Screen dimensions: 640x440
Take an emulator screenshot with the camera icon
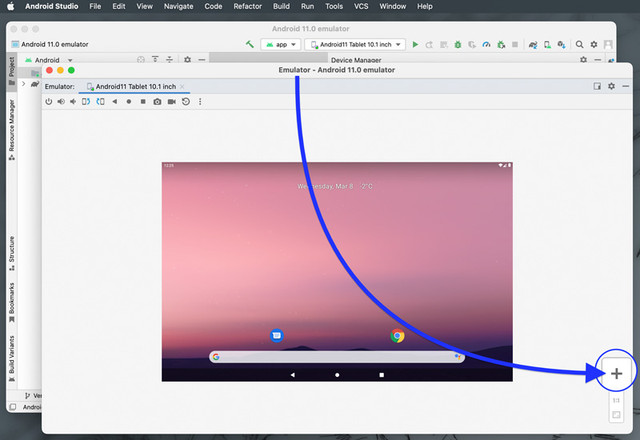pyautogui.click(x=157, y=102)
